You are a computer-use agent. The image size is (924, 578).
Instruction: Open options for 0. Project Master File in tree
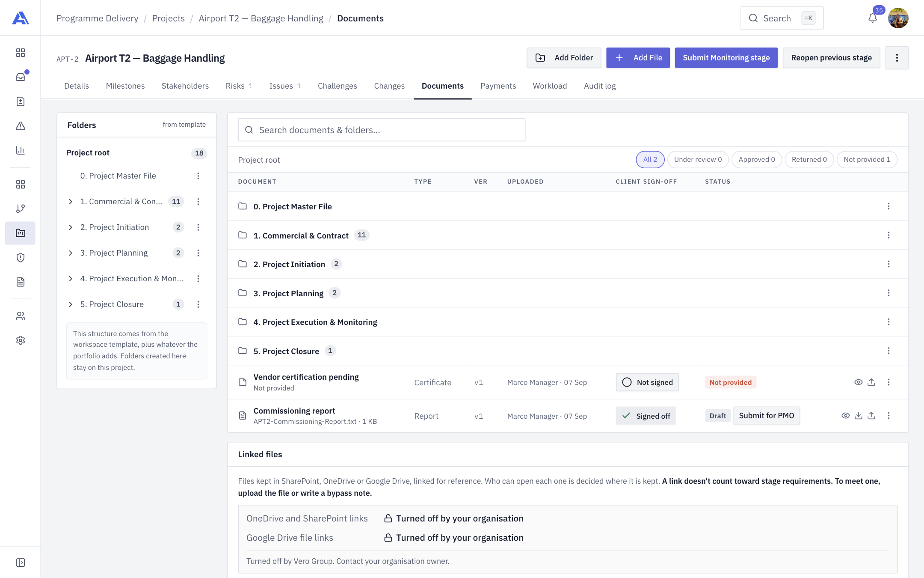coord(198,176)
